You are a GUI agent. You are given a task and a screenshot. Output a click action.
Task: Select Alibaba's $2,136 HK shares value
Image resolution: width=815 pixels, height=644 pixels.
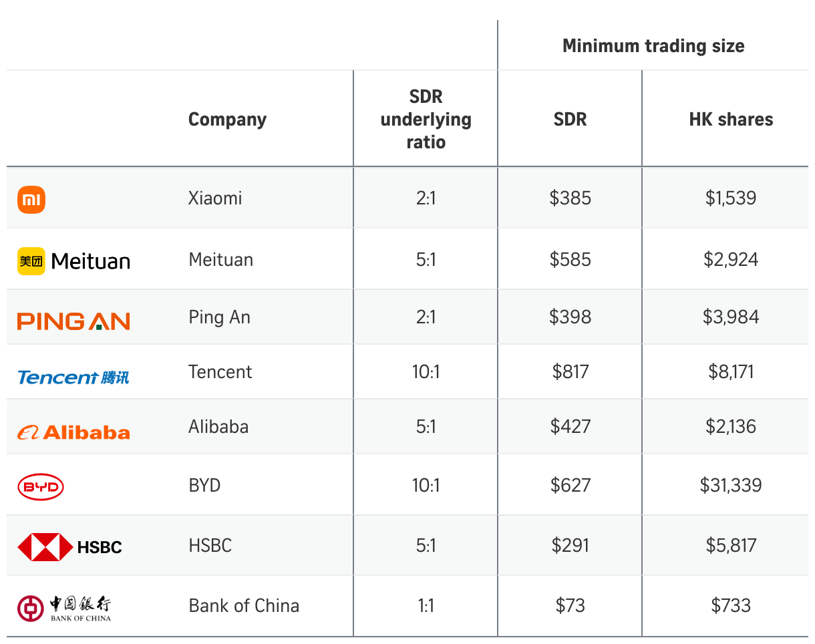[x=730, y=426]
